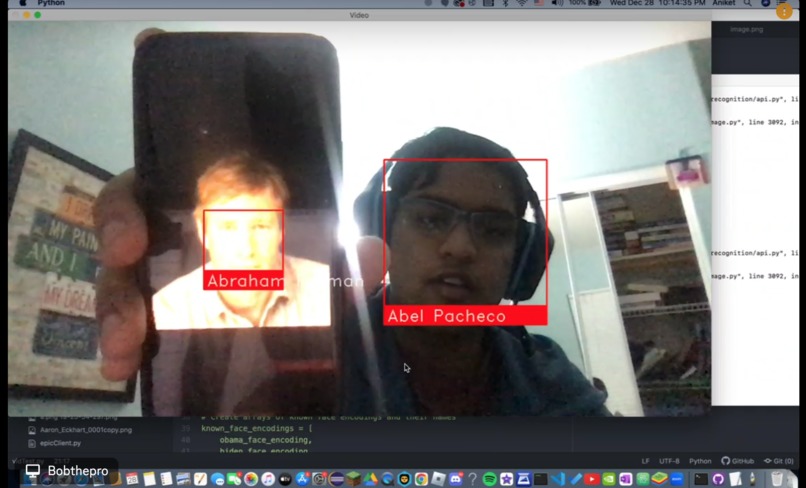The image size is (806, 488).
Task: Open Reminders from the dock
Action: [x=166, y=479]
